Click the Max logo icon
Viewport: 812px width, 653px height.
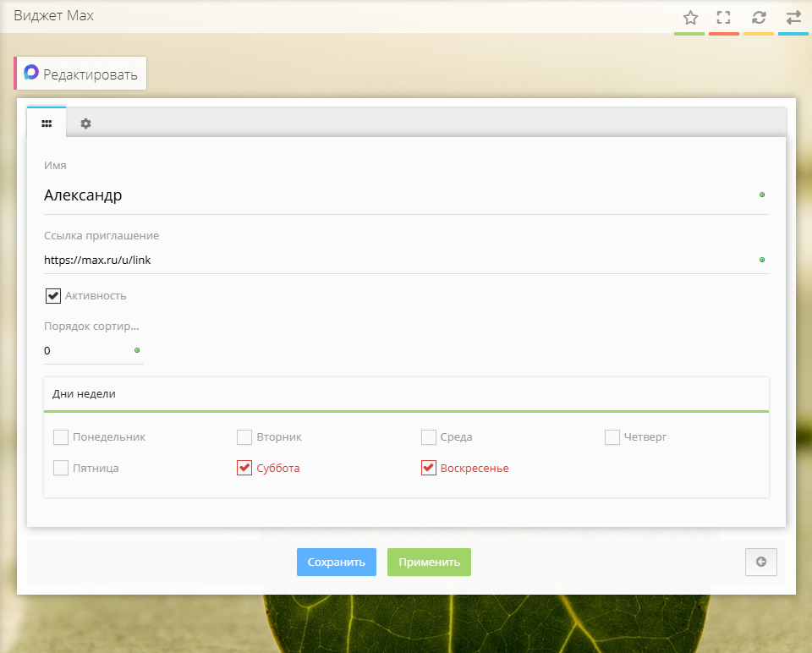[x=31, y=74]
